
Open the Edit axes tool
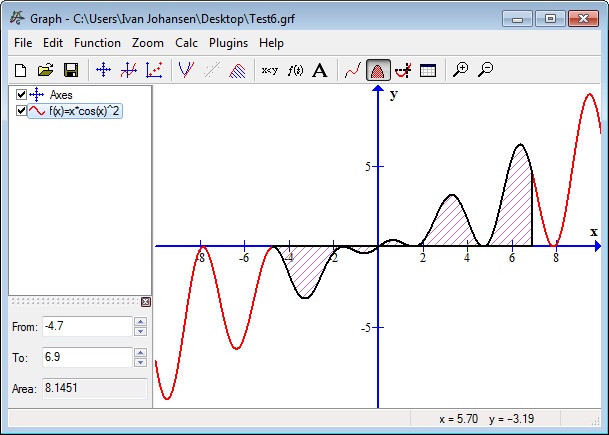point(103,70)
